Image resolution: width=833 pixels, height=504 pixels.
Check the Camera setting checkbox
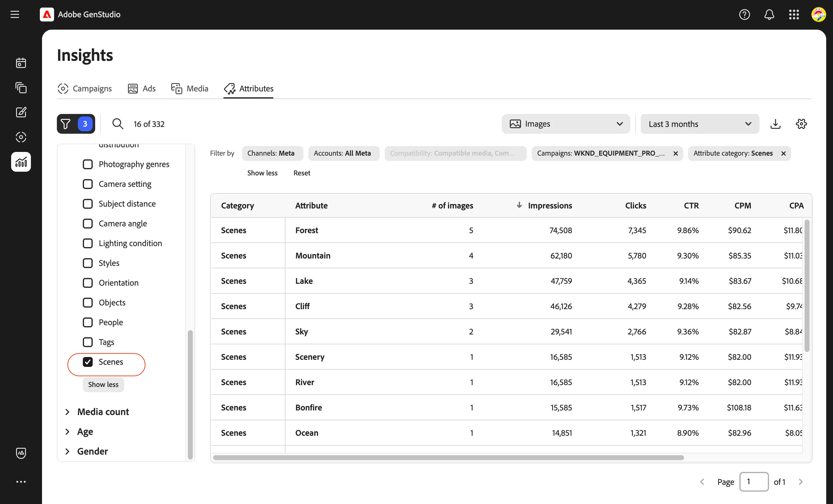click(x=87, y=184)
